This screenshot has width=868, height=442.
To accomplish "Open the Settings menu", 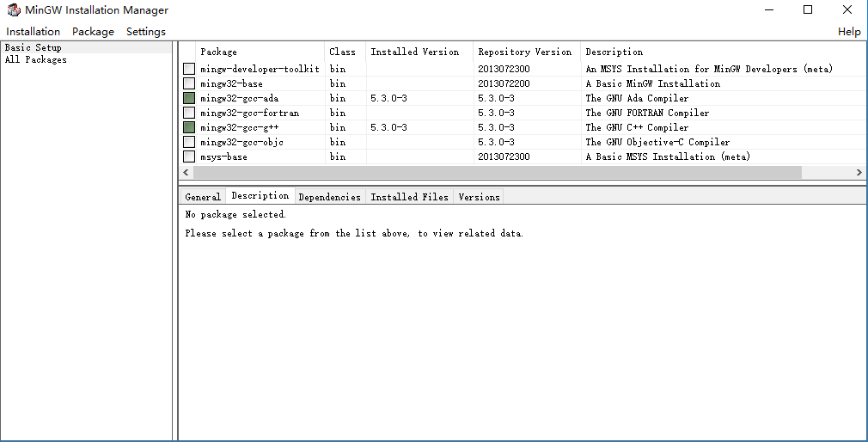I will click(x=146, y=32).
